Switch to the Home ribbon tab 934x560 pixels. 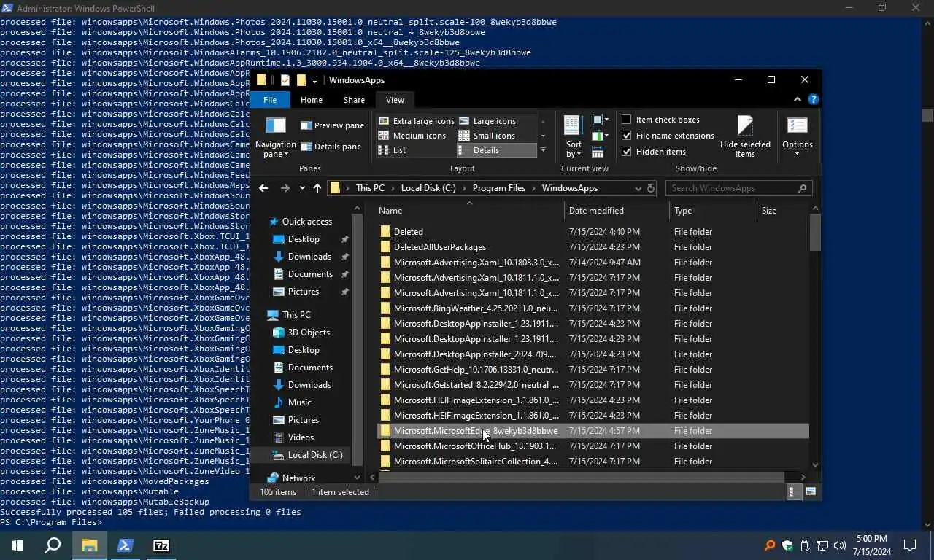(x=312, y=100)
